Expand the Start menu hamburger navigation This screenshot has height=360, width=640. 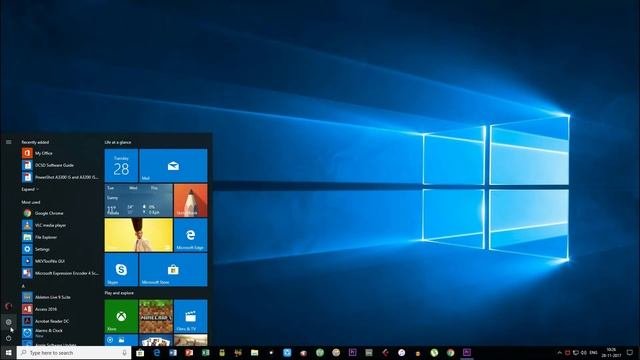click(x=9, y=142)
